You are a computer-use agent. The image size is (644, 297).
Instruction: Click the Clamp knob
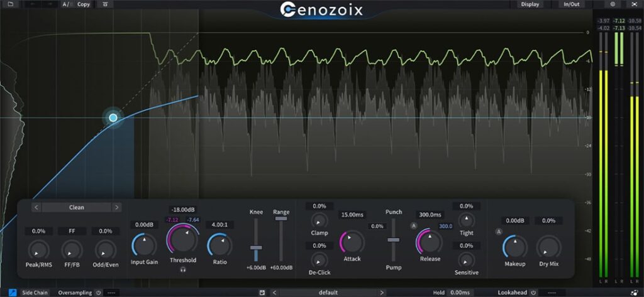point(319,220)
